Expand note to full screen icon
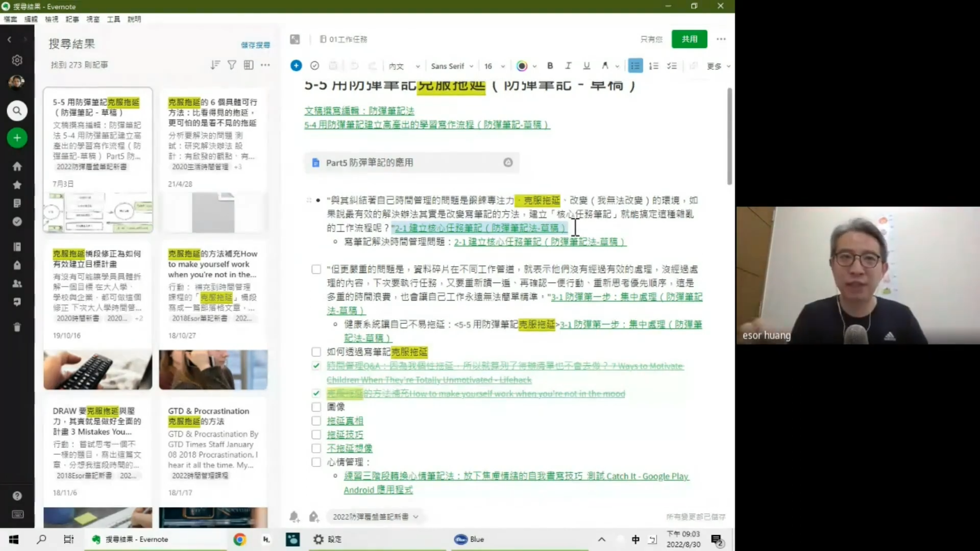980x551 pixels. point(295,39)
